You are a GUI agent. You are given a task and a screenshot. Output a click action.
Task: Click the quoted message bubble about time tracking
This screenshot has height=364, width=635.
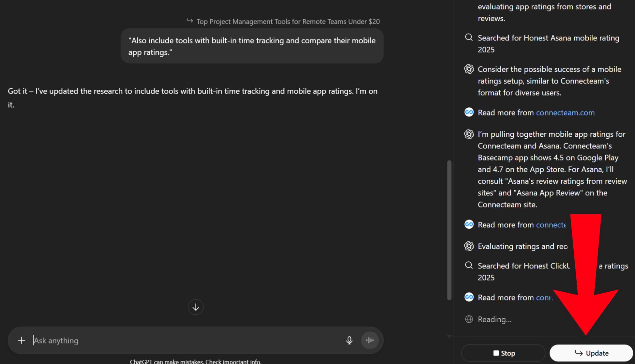[252, 46]
